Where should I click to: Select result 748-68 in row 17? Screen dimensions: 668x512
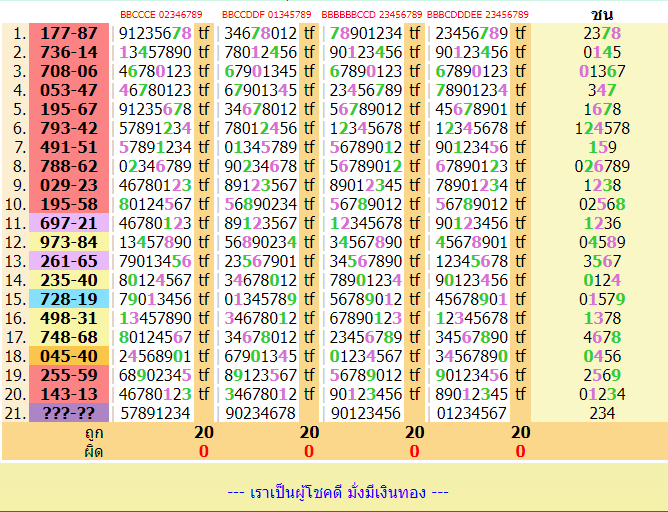[69, 337]
